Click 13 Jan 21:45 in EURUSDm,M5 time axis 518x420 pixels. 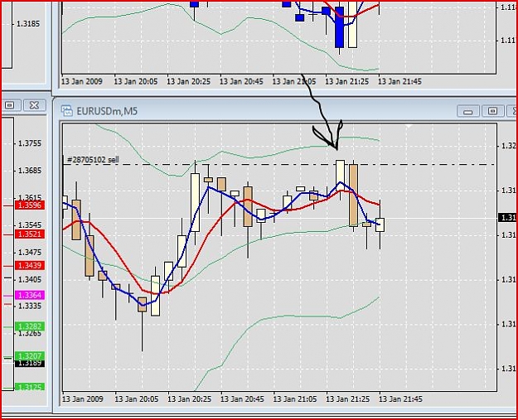pyautogui.click(x=400, y=398)
